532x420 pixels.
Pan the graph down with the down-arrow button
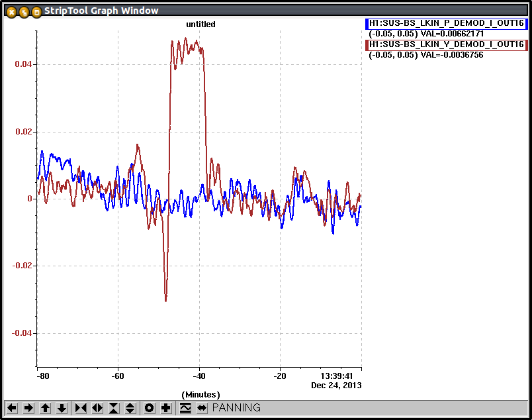62,408
